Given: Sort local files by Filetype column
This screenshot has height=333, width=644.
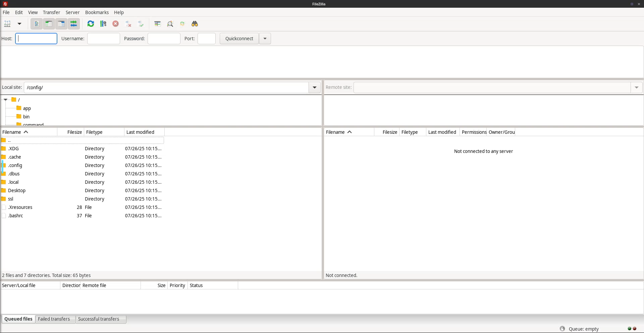Looking at the screenshot, I should click(104, 132).
